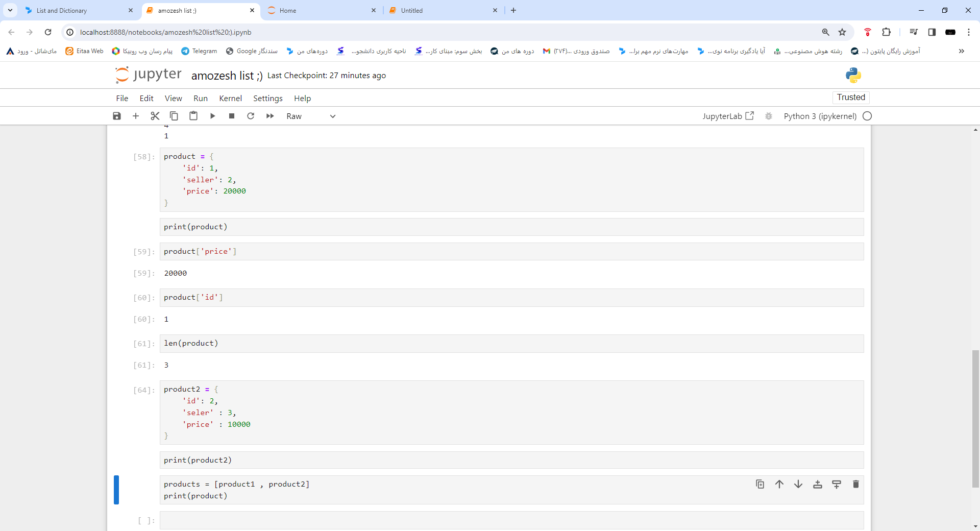The height and width of the screenshot is (531, 980).
Task: Click the vertical scrollbar thumb
Action: [x=975, y=419]
